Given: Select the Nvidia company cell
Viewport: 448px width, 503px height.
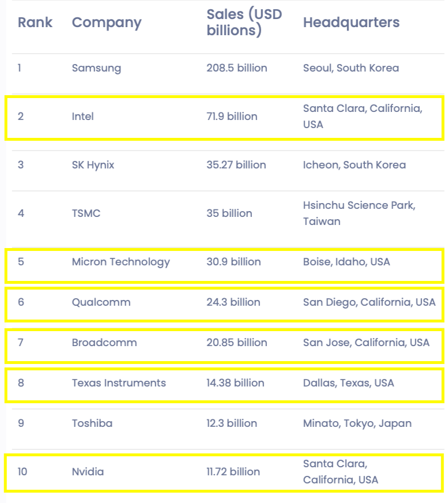Looking at the screenshot, I should 88,472.
